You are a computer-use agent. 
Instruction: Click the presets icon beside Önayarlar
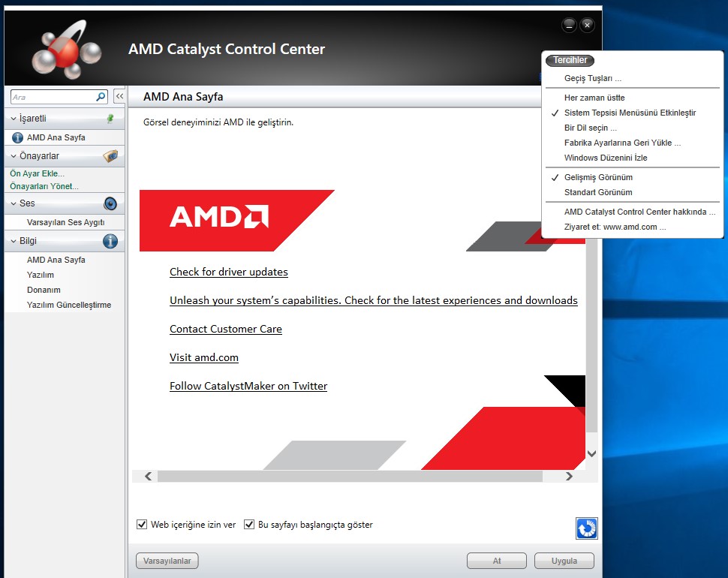click(110, 156)
